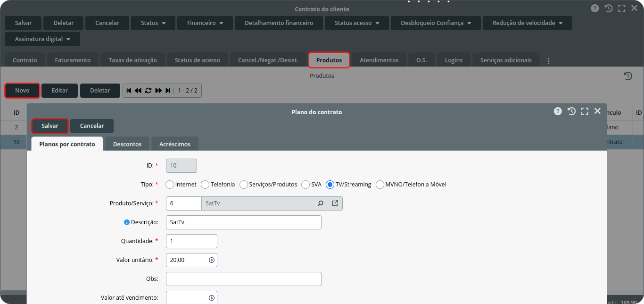Screen dimensions: 644x304
Task: Go to last page of Produtos records
Action: (168, 91)
